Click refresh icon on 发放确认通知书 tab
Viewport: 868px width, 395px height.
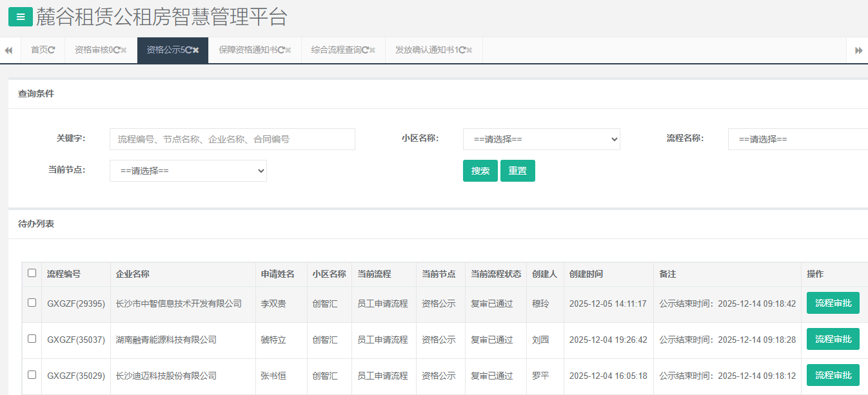tap(461, 50)
